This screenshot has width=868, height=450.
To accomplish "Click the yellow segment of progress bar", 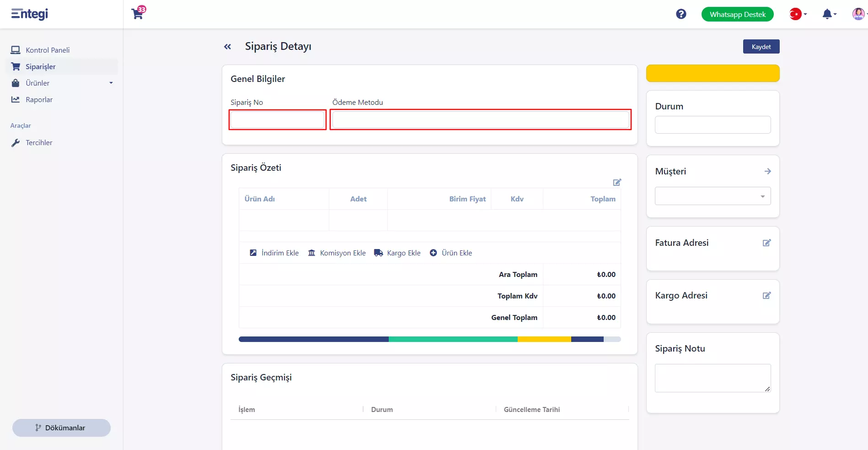I will click(544, 339).
